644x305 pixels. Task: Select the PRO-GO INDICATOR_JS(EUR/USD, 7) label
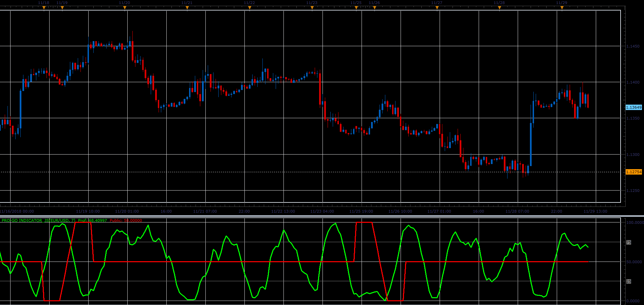click(x=38, y=220)
